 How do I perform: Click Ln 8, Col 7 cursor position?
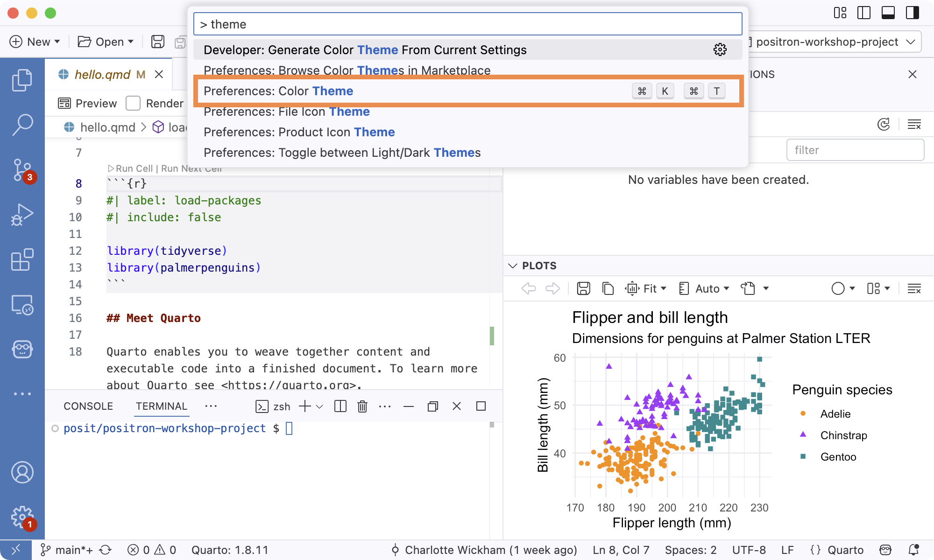(x=621, y=550)
